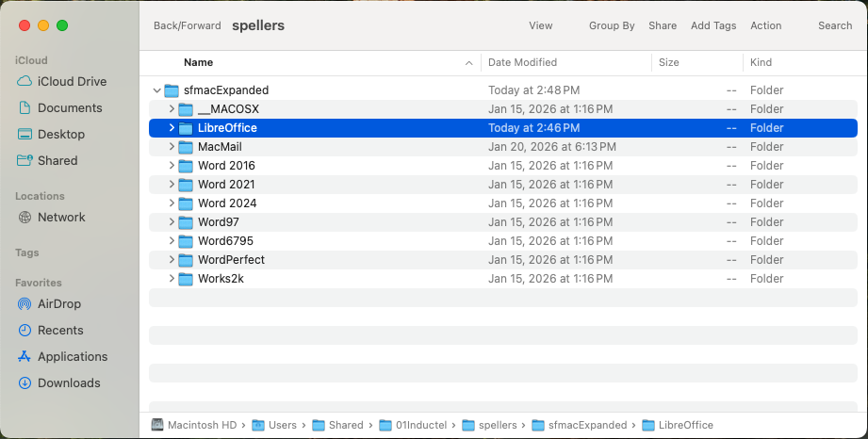The width and height of the screenshot is (868, 439).
Task: Select the WordPerfect folder row
Action: coord(231,260)
